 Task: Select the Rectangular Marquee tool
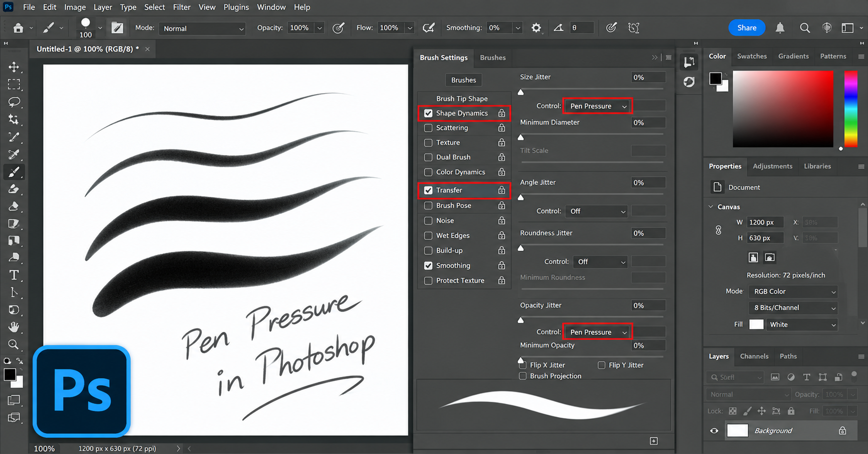[x=14, y=84]
